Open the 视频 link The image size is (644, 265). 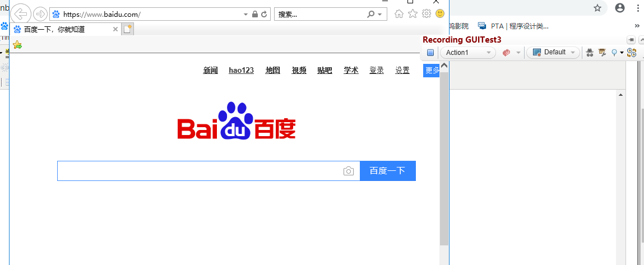coord(299,70)
